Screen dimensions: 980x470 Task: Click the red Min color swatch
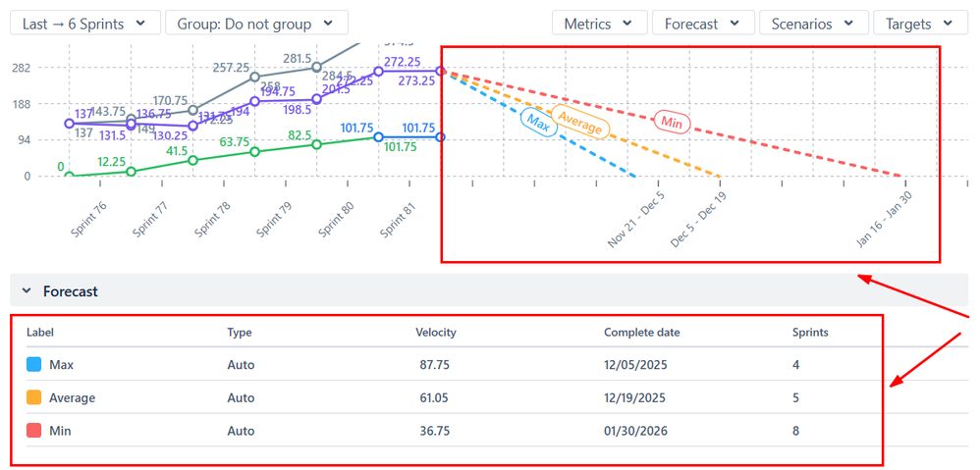tap(34, 431)
